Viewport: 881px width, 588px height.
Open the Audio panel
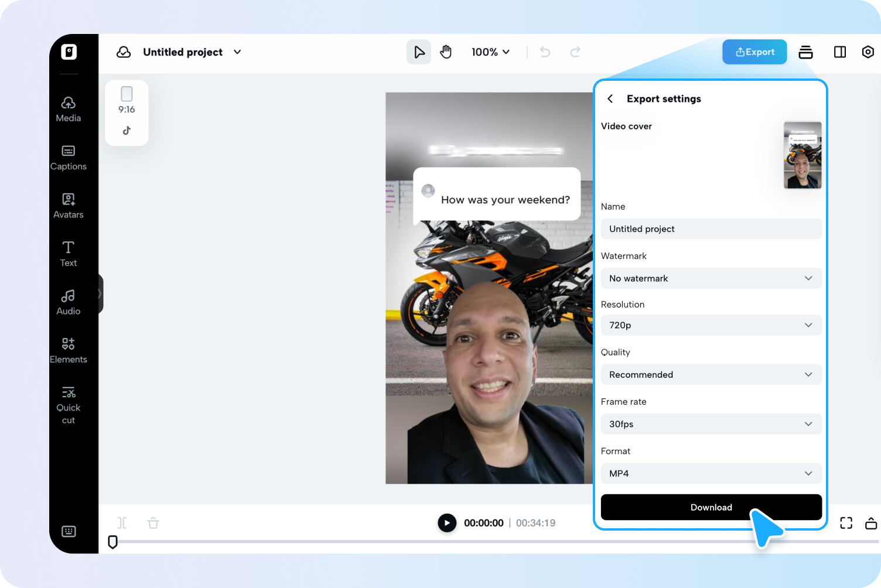point(69,302)
